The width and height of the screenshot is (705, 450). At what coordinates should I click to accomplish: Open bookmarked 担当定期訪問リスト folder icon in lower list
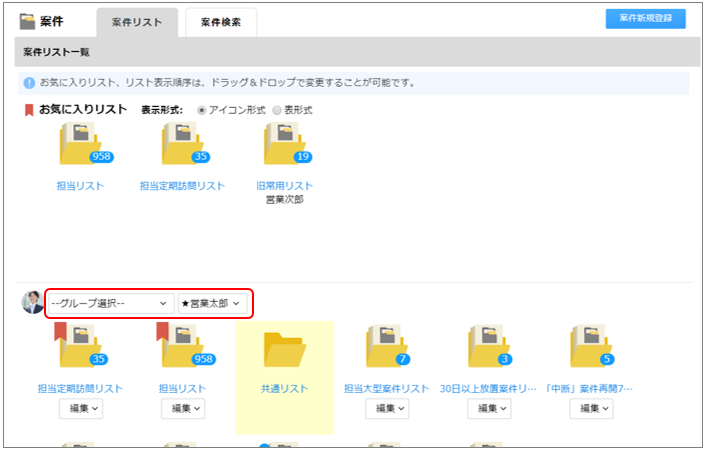(x=81, y=346)
